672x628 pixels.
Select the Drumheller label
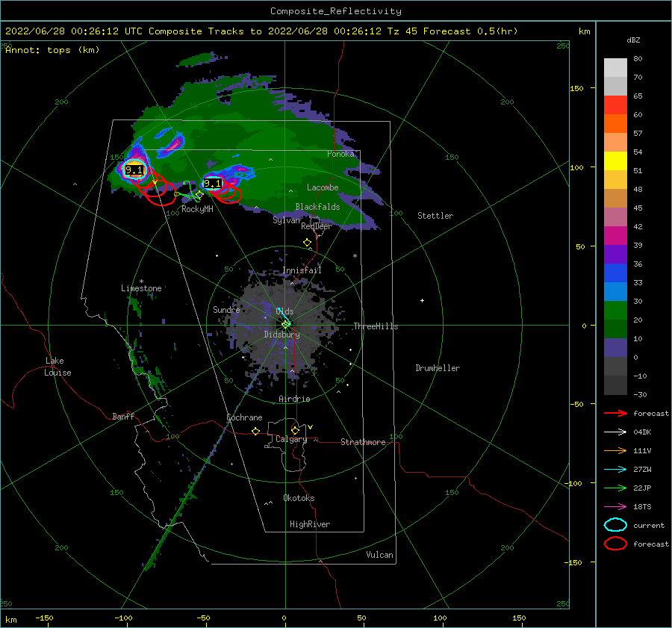438,368
